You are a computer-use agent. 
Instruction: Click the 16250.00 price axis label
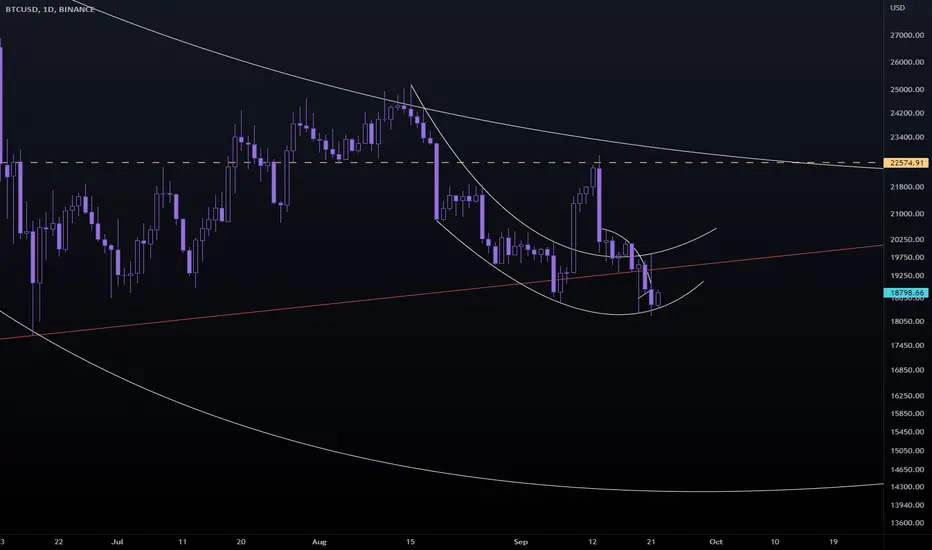point(907,395)
